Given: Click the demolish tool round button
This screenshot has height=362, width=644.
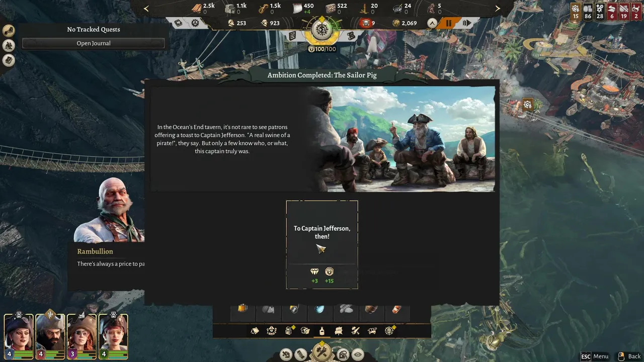Looking at the screenshot, I should pyautogui.click(x=286, y=354).
